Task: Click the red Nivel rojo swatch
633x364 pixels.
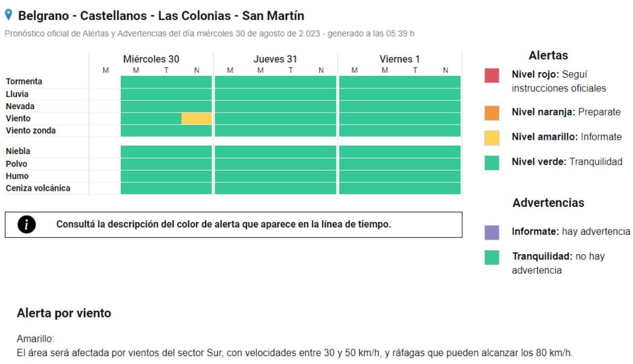Action: (x=492, y=75)
